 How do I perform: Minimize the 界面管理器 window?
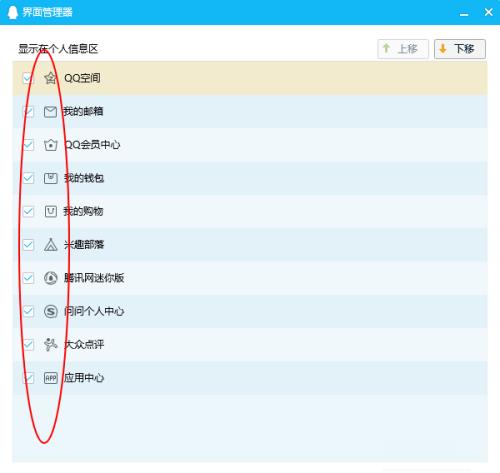click(x=464, y=13)
